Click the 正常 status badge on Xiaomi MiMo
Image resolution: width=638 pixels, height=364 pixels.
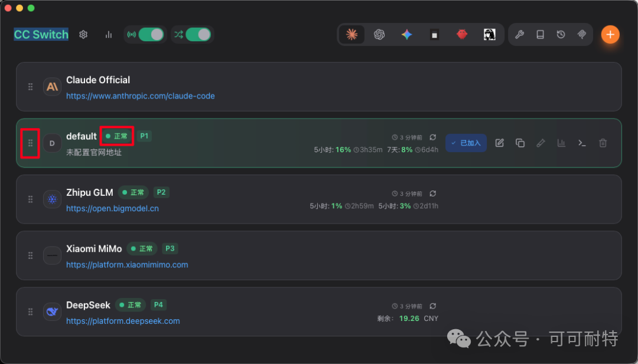coord(142,248)
